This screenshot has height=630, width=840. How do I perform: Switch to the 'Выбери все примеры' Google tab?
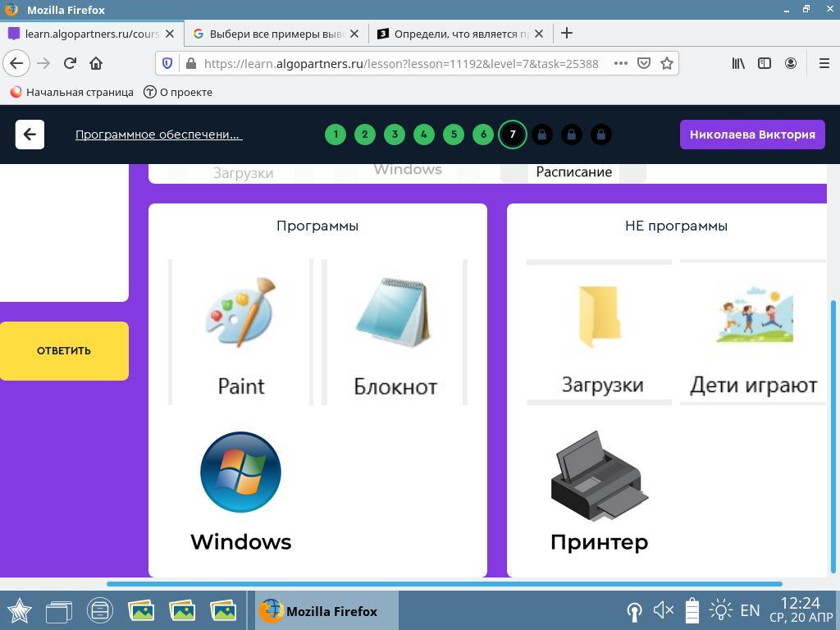point(276,34)
